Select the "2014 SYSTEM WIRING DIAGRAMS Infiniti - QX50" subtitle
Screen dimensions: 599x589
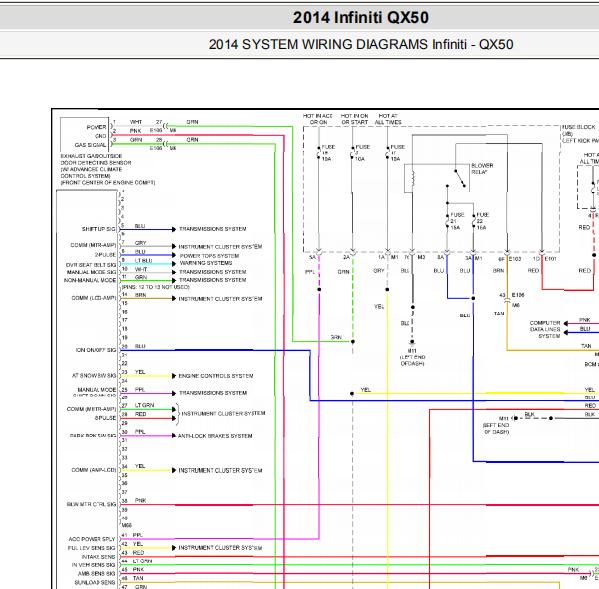pos(361,44)
